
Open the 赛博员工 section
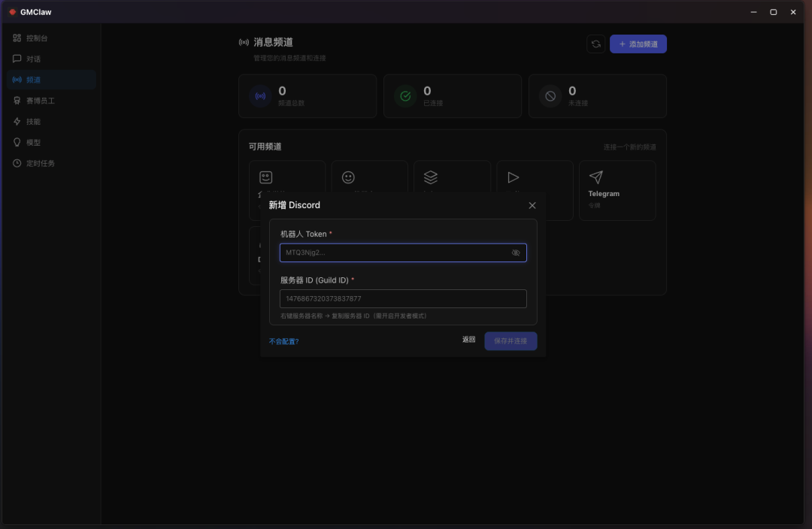pyautogui.click(x=51, y=101)
